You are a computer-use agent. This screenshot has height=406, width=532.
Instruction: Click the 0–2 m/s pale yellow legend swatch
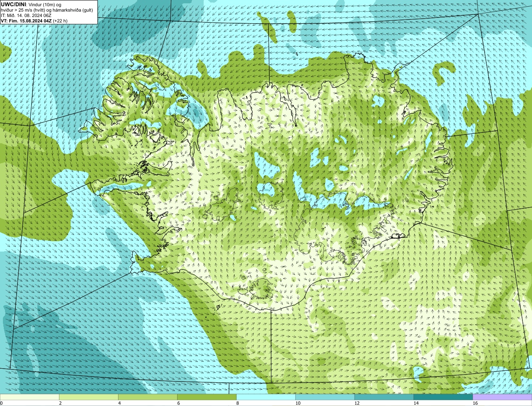[30, 397]
